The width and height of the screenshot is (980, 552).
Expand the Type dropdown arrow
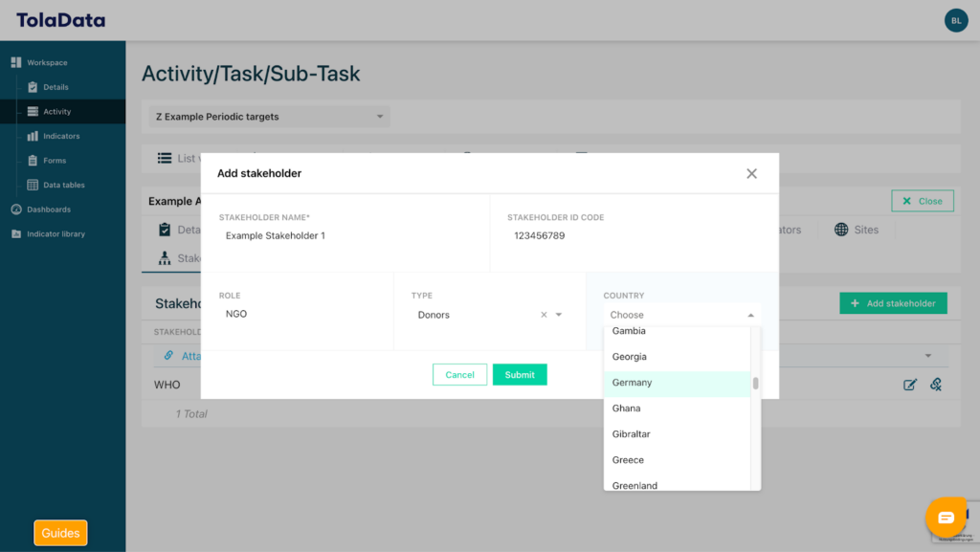tap(559, 315)
